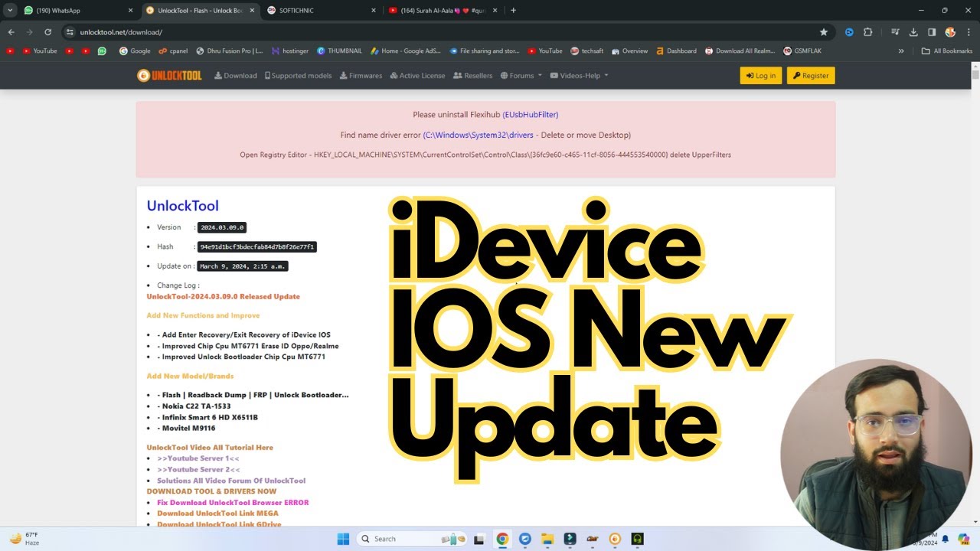Viewport: 980px width, 551px height.
Task: Click 'Infinix Smart 6 HD X6511B' list item
Action: (207, 417)
